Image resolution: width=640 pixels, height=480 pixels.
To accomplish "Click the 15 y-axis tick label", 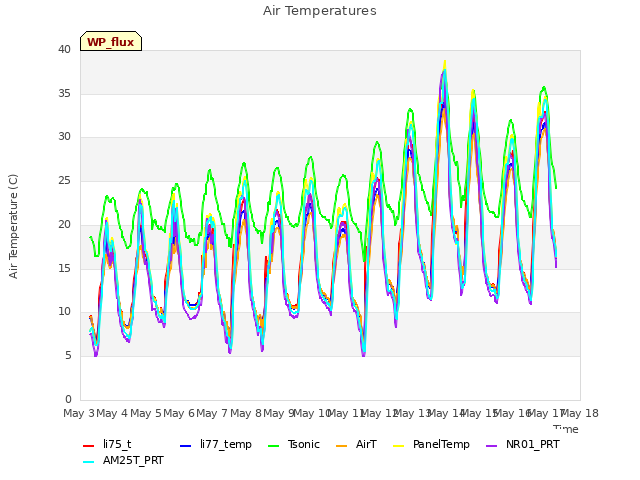I will pyautogui.click(x=64, y=268).
